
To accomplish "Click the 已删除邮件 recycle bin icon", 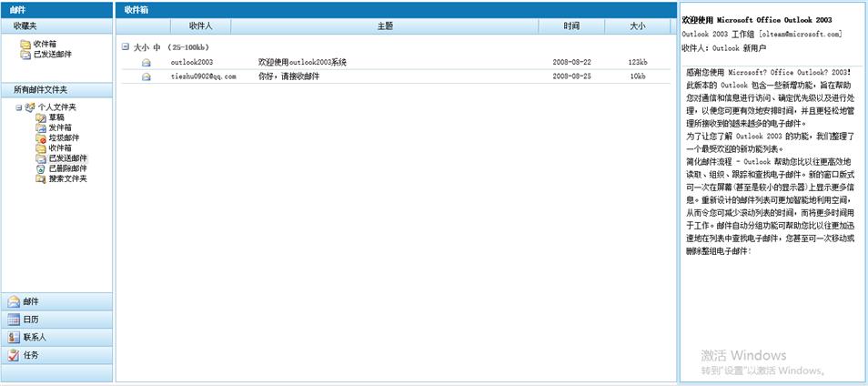I will pyautogui.click(x=40, y=168).
